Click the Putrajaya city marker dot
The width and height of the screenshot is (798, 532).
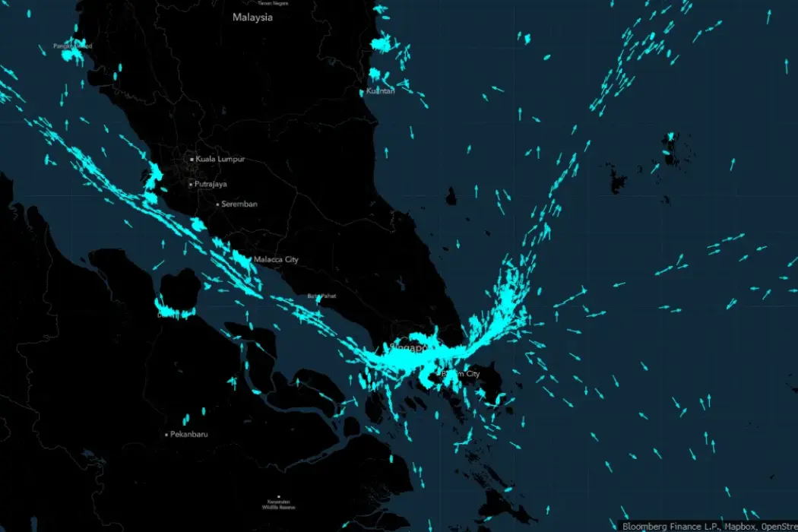pos(192,185)
